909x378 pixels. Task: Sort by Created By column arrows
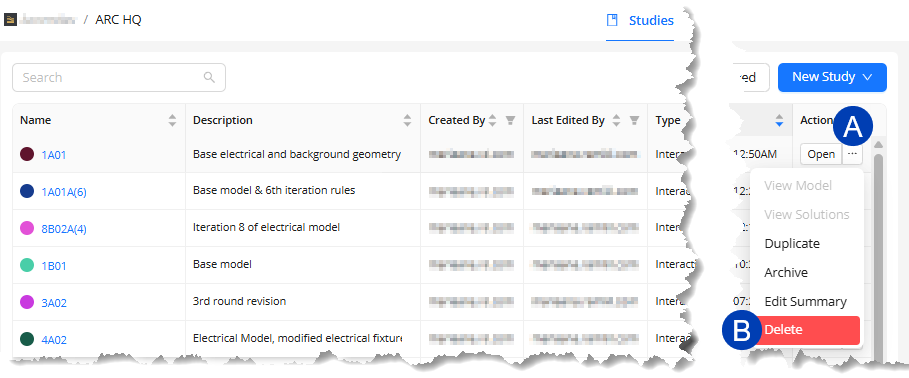click(493, 121)
